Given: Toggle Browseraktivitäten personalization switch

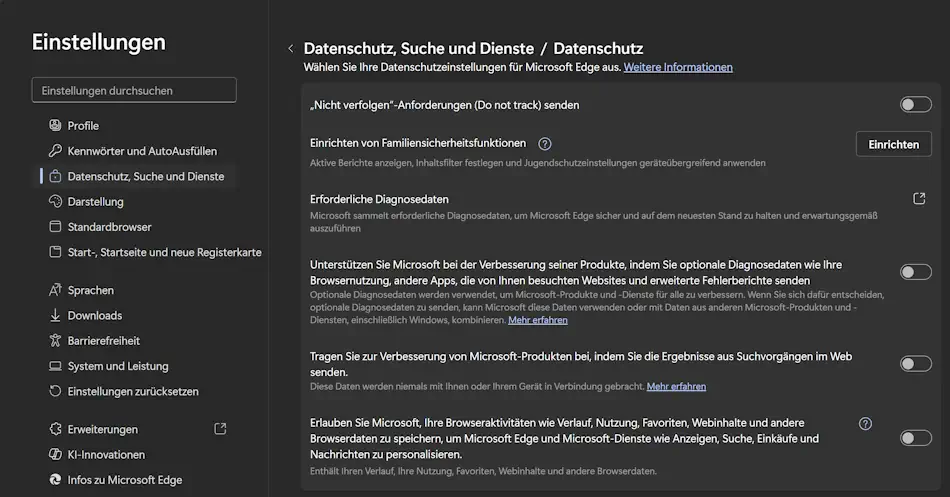Looking at the screenshot, I should point(915,438).
